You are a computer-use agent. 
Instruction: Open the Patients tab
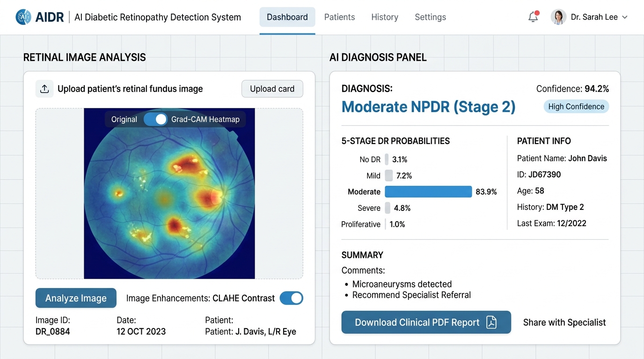point(339,17)
